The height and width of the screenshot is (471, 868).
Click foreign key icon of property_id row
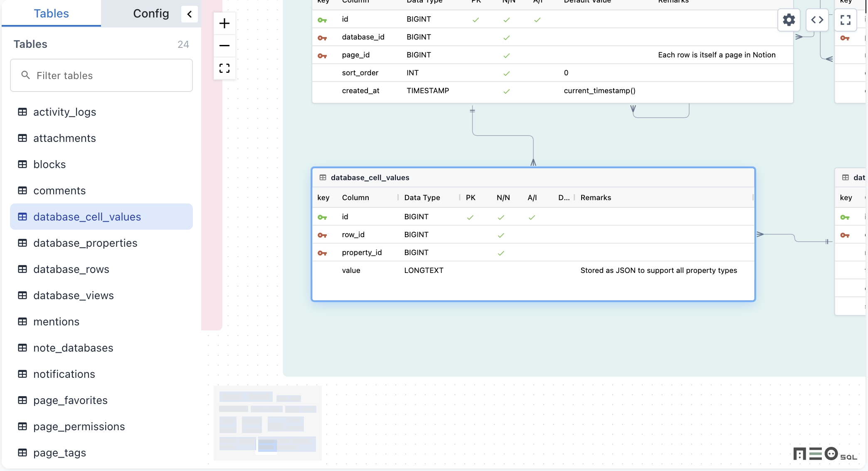point(322,253)
